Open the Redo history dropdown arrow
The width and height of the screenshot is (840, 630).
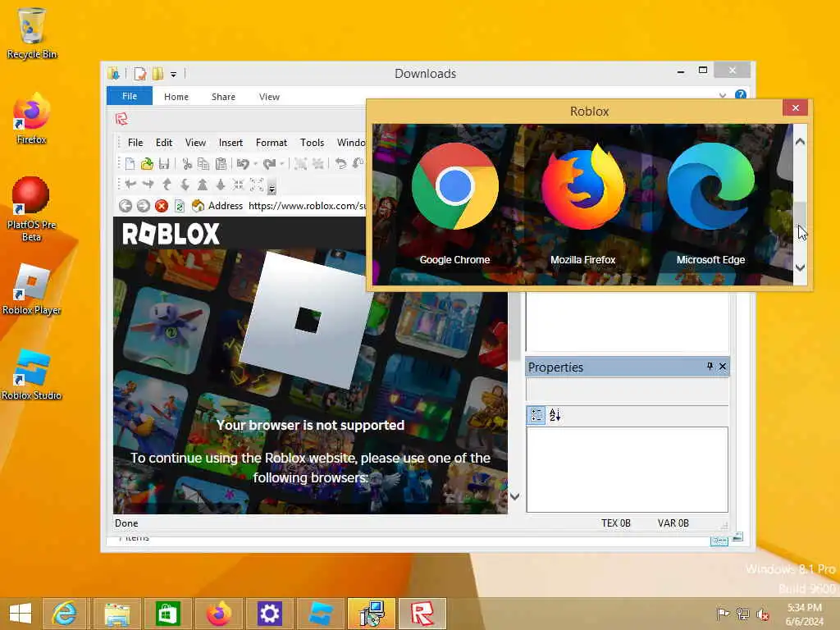282,164
